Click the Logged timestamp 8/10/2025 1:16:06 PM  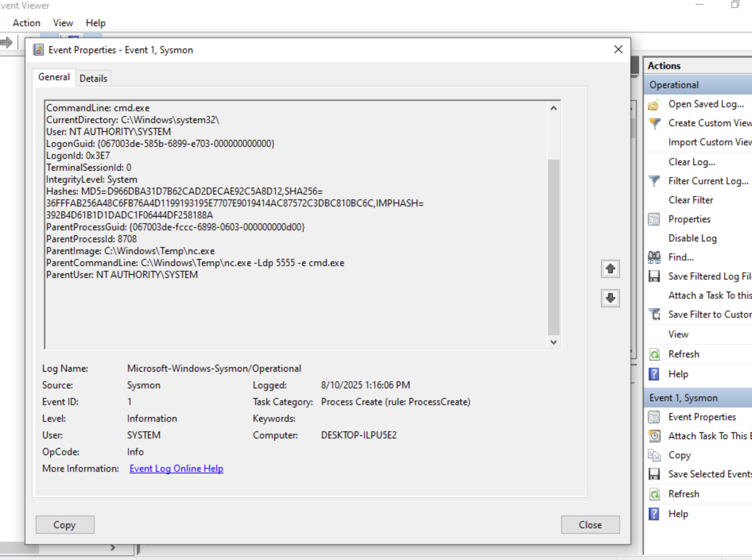(x=366, y=385)
